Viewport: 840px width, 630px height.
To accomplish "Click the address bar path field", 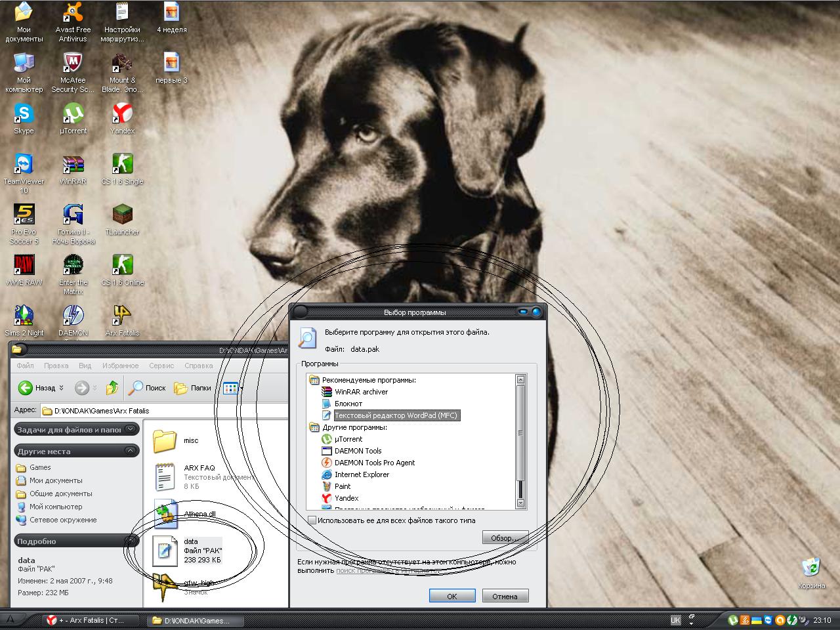I will (164, 411).
